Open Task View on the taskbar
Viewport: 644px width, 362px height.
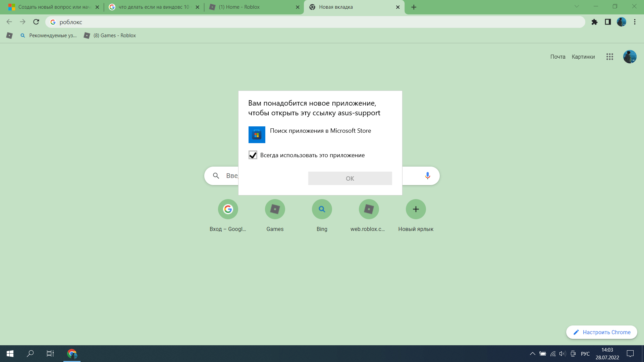pyautogui.click(x=50, y=354)
